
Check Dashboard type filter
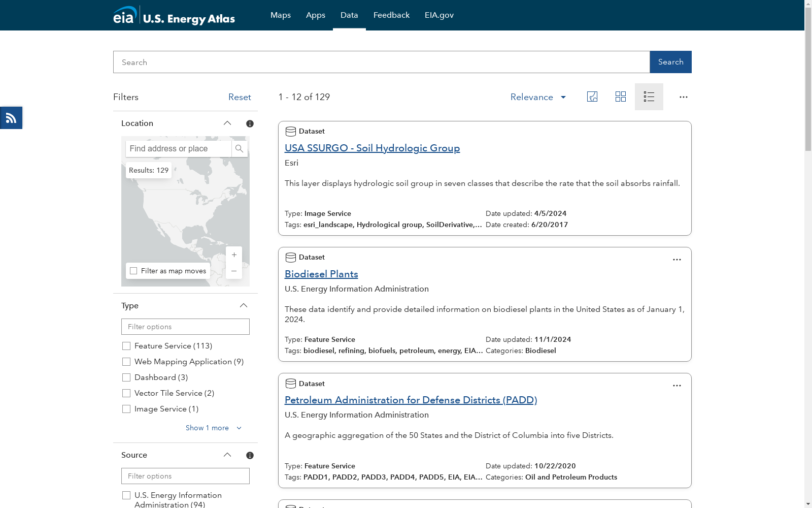tap(126, 377)
